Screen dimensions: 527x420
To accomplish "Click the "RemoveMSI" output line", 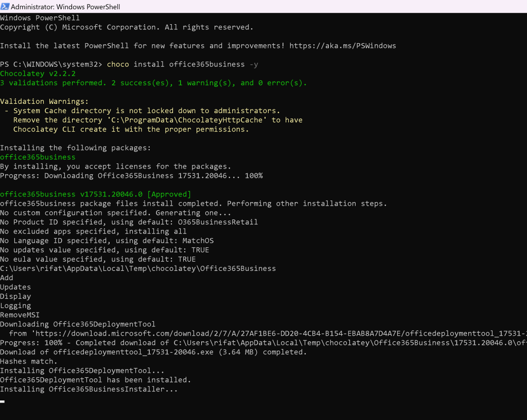I will point(20,315).
